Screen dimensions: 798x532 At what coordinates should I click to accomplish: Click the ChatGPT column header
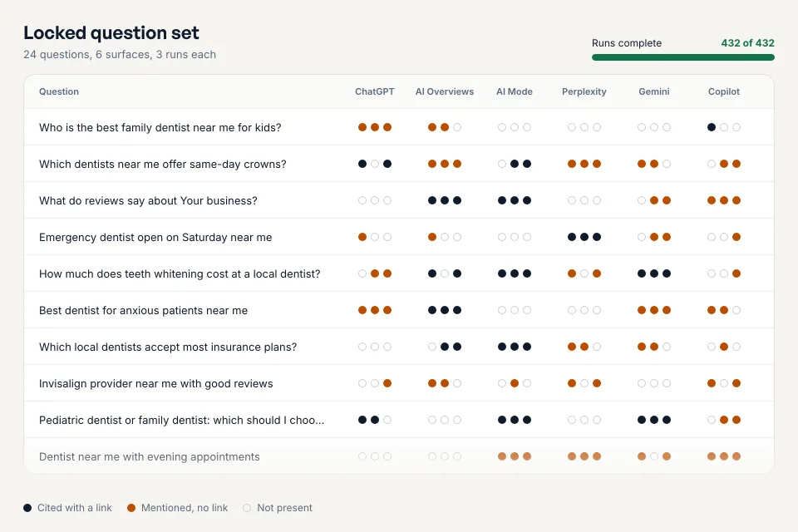click(x=375, y=91)
